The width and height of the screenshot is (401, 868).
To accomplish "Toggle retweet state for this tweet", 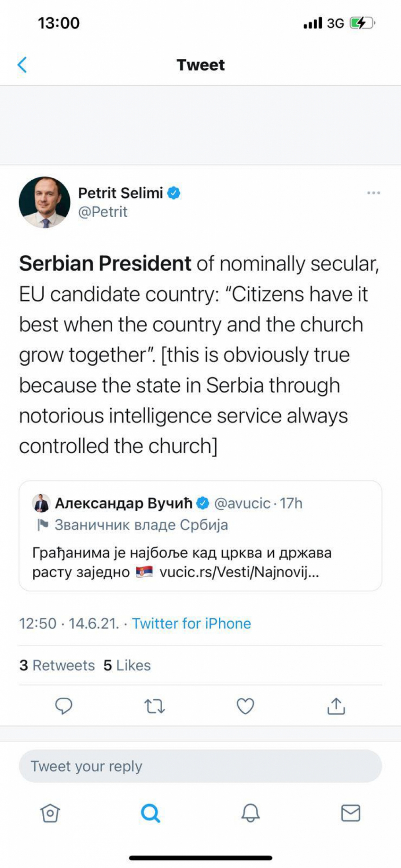I will click(155, 706).
